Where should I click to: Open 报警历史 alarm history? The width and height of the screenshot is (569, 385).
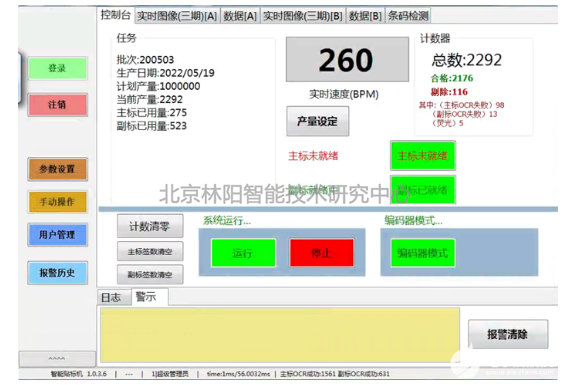point(57,273)
